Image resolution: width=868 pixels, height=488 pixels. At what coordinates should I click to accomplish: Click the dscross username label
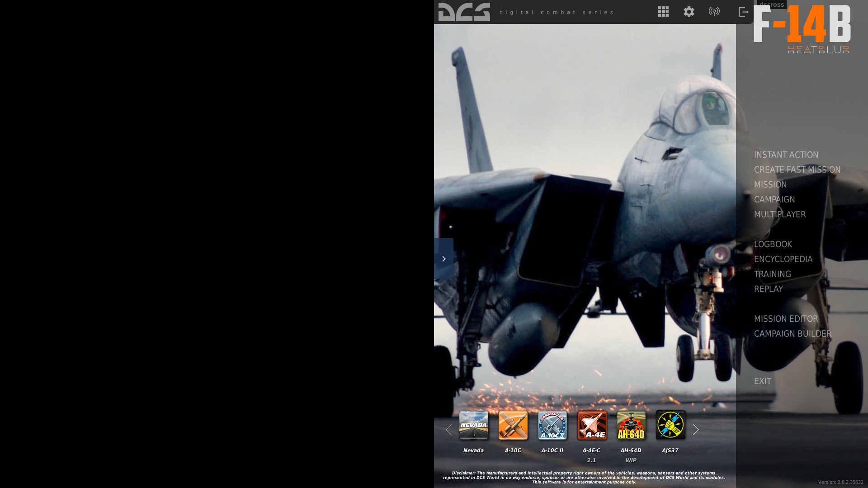coord(772,5)
